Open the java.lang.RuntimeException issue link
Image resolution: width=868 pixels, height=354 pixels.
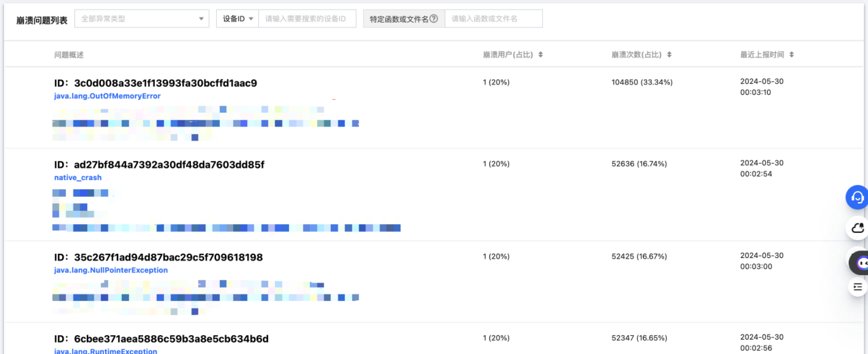point(106,351)
